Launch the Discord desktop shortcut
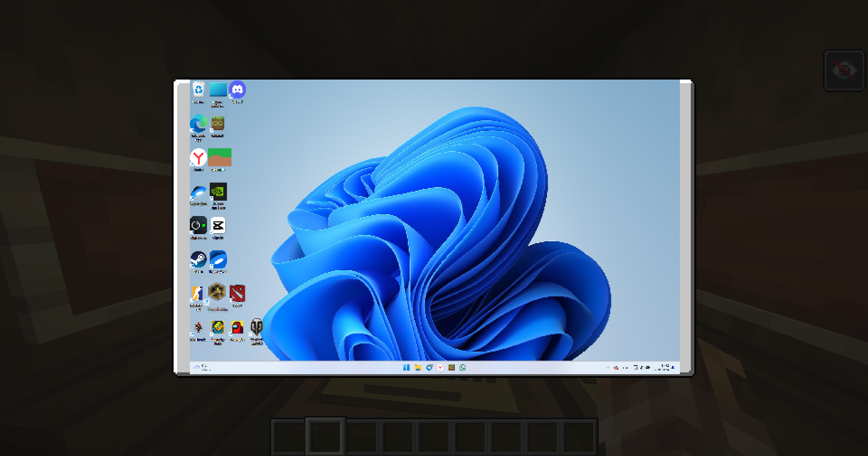The height and width of the screenshot is (456, 868). pyautogui.click(x=237, y=89)
